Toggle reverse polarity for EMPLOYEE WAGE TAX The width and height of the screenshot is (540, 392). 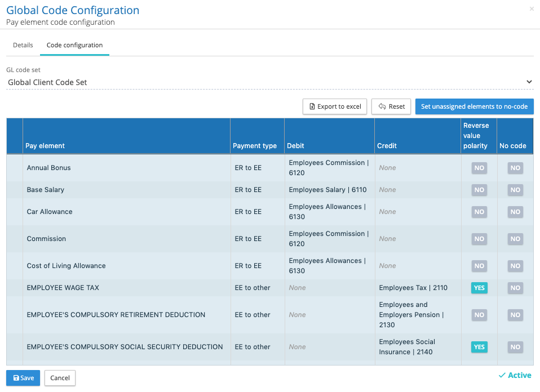479,288
